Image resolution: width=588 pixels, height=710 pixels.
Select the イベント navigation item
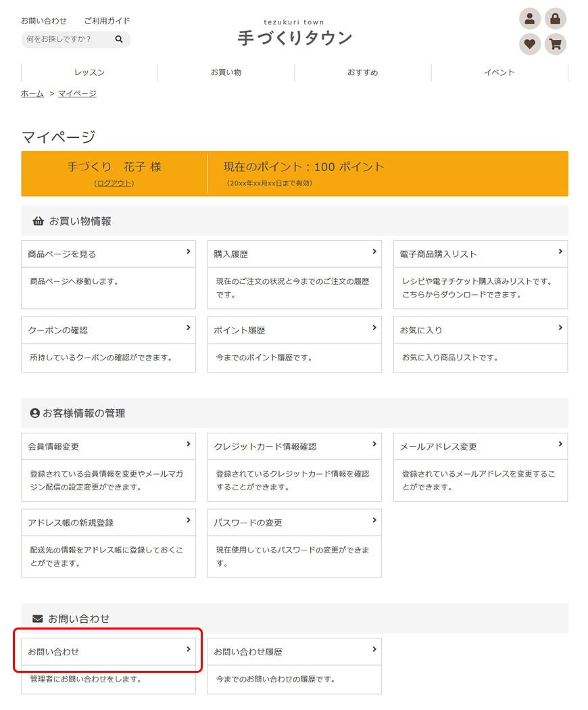[499, 72]
